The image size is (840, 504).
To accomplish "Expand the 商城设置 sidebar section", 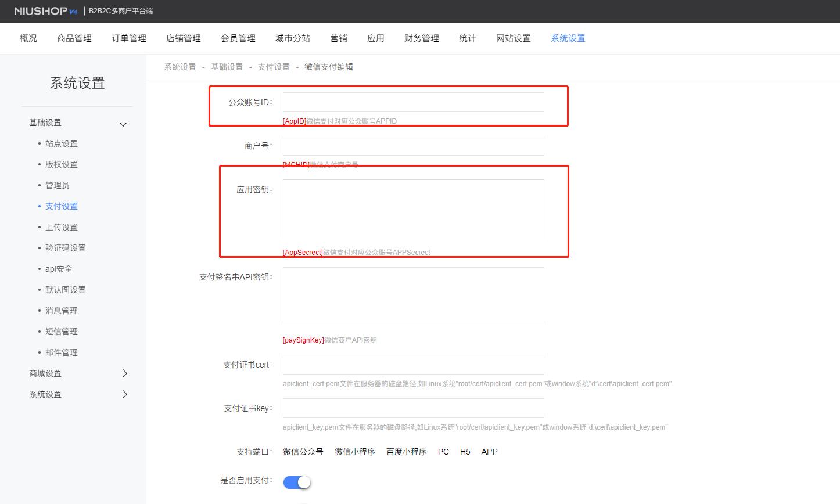I will [x=124, y=373].
